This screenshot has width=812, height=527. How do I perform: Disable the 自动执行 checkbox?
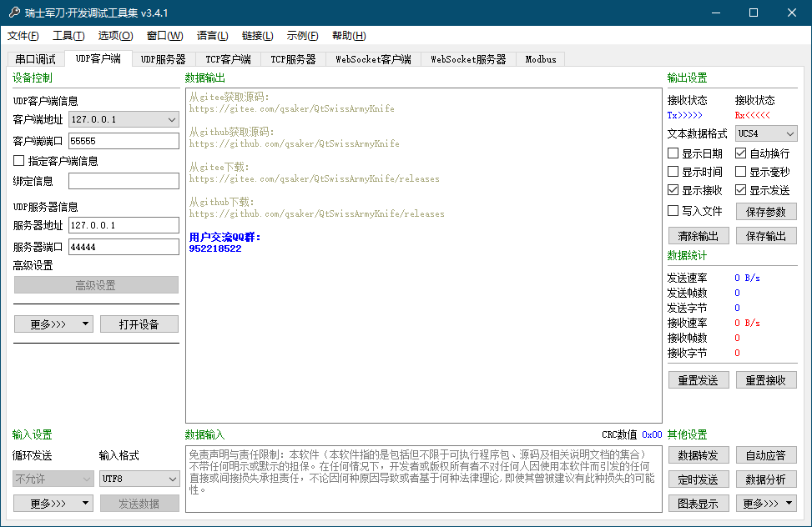741,153
